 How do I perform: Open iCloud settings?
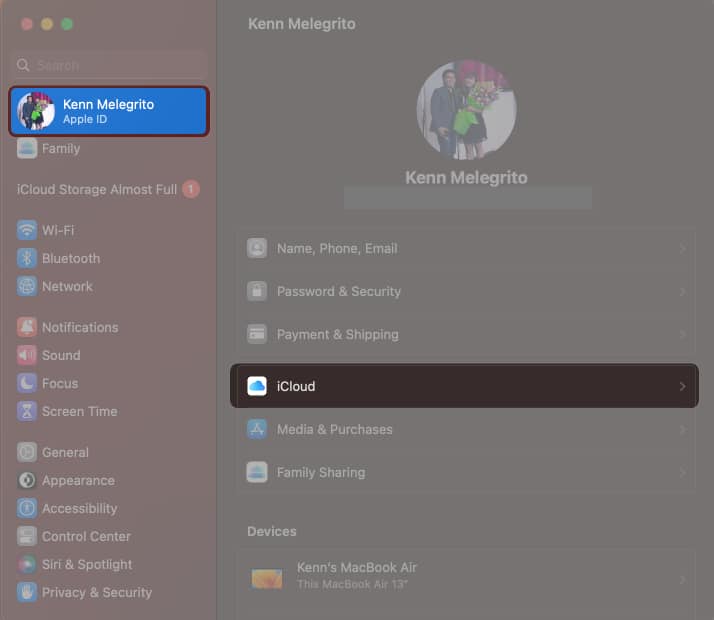(464, 386)
